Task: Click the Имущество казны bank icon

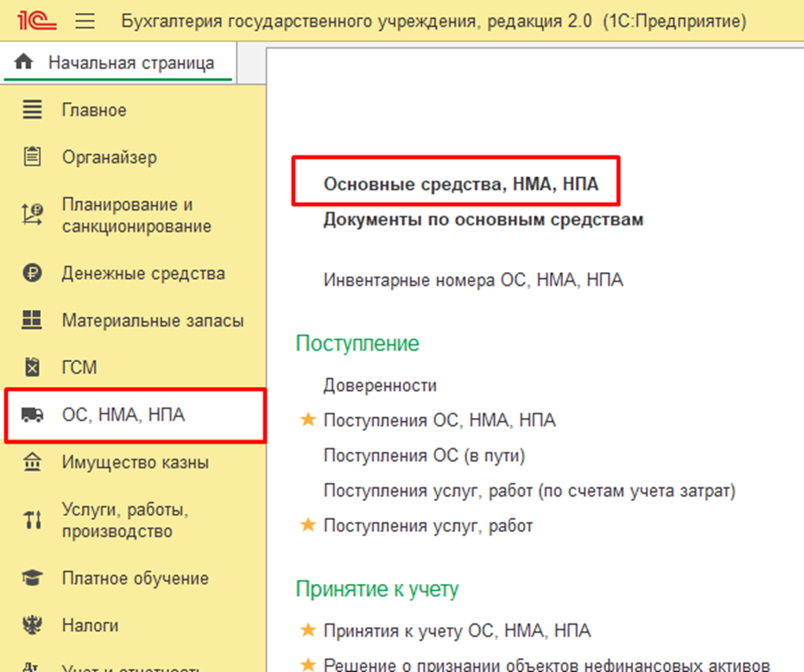Action: point(32,462)
